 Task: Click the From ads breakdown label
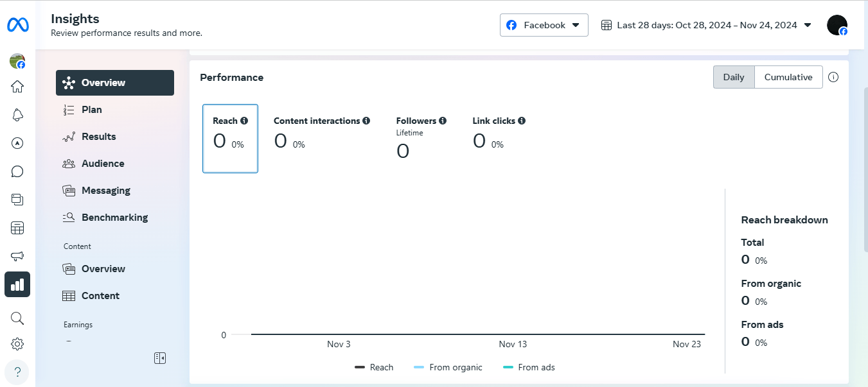point(763,325)
